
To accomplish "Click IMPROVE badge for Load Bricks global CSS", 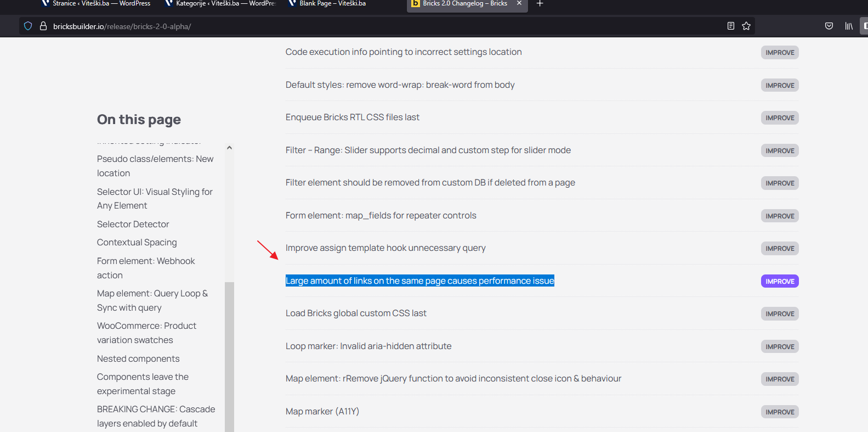I will [x=780, y=314].
